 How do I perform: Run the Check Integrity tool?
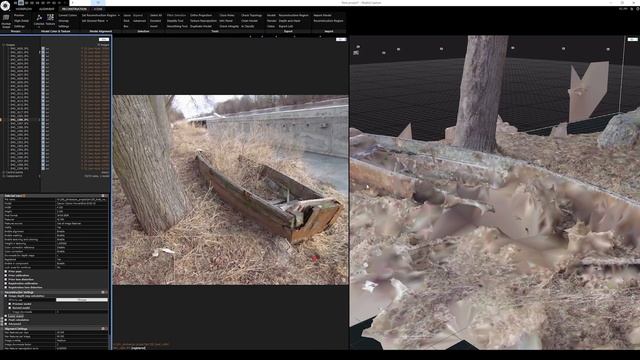pos(229,26)
